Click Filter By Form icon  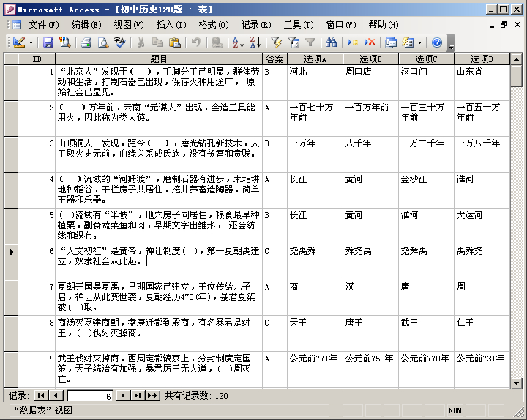point(294,42)
